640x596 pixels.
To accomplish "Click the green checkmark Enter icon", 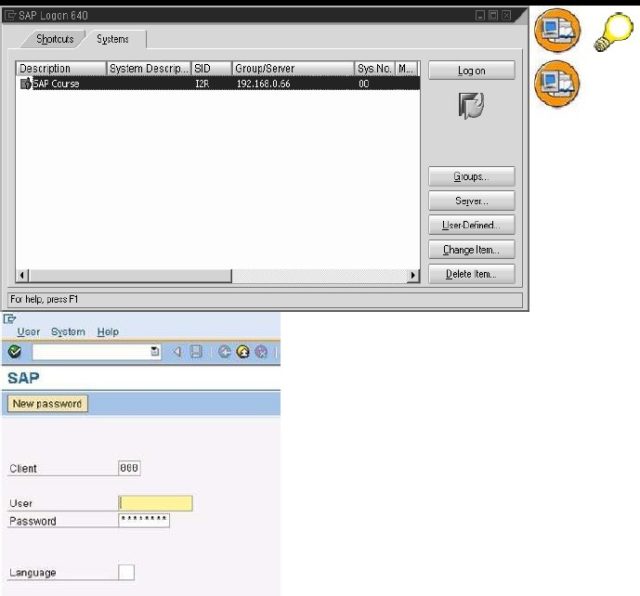I will coord(15,351).
